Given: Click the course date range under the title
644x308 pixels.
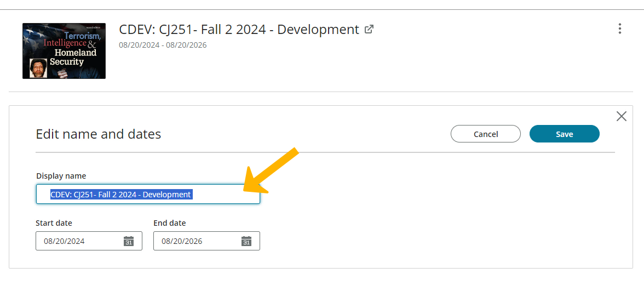Looking at the screenshot, I should (163, 45).
